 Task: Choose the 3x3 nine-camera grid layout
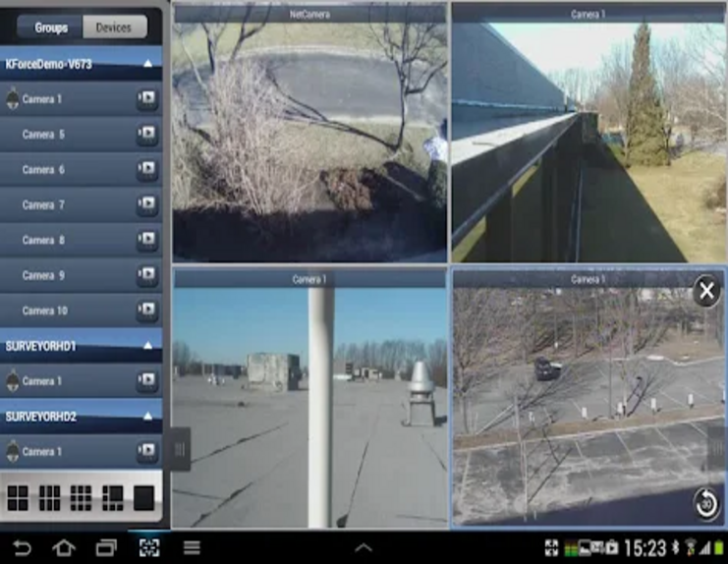81,498
